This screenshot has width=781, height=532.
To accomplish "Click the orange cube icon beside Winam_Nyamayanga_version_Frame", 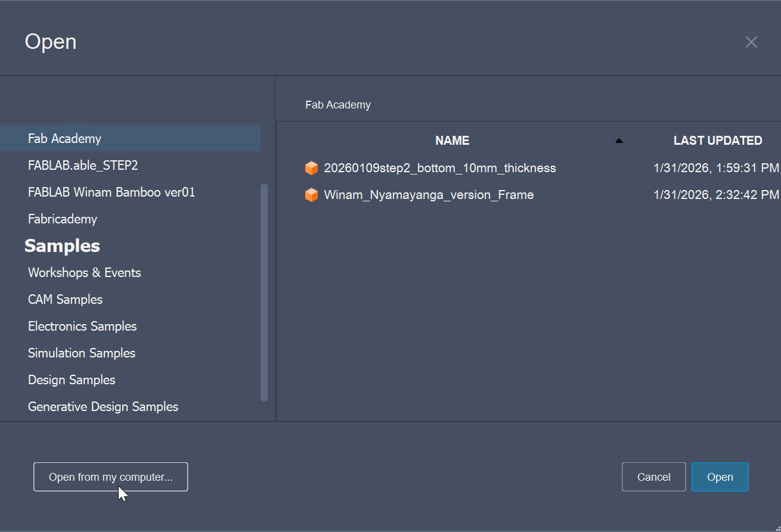I will [x=311, y=194].
